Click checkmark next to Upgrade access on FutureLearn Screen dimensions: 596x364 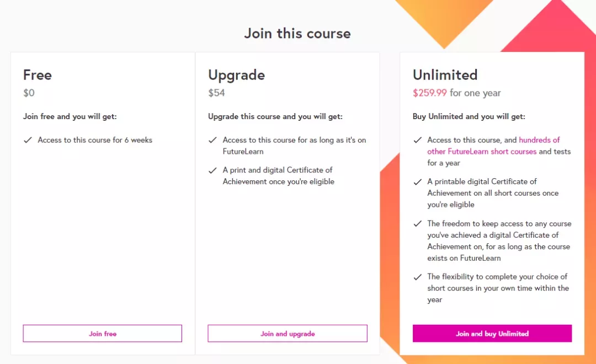(212, 140)
